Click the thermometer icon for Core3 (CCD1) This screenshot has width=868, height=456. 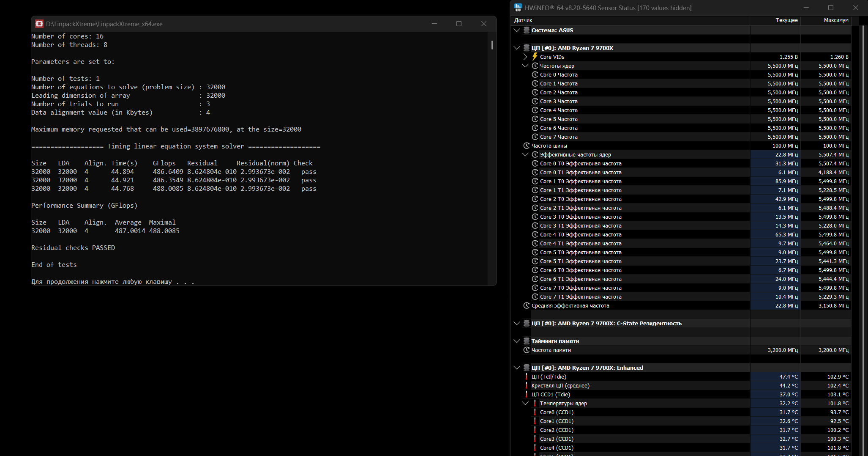click(535, 439)
